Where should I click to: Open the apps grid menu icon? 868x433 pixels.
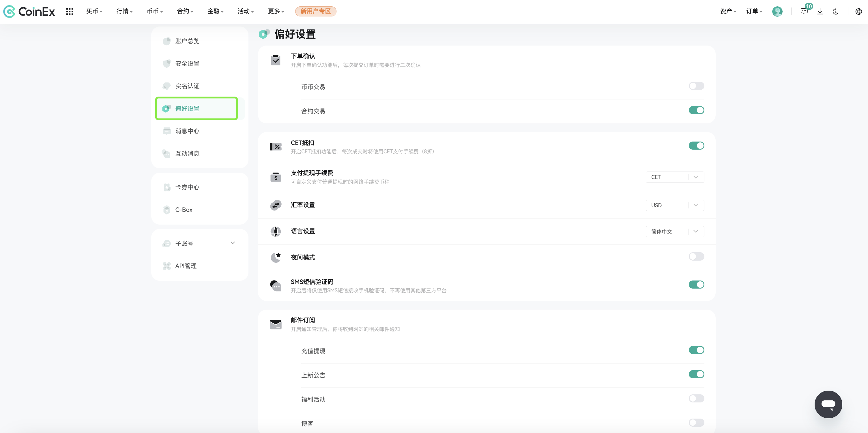[70, 12]
